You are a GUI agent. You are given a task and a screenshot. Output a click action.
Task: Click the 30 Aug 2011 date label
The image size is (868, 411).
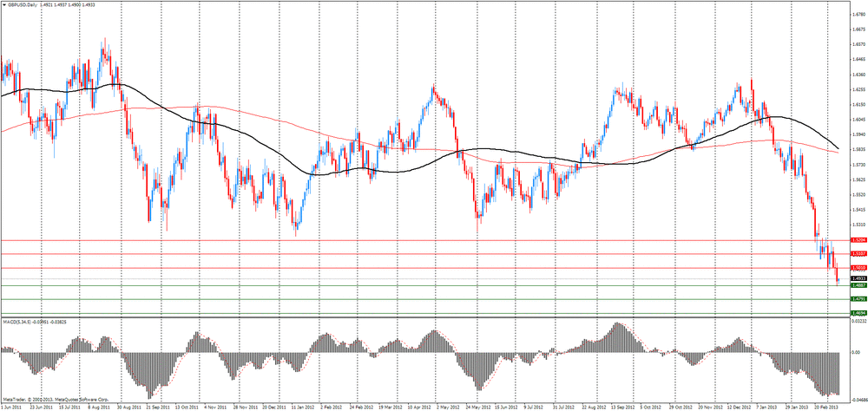(128, 406)
